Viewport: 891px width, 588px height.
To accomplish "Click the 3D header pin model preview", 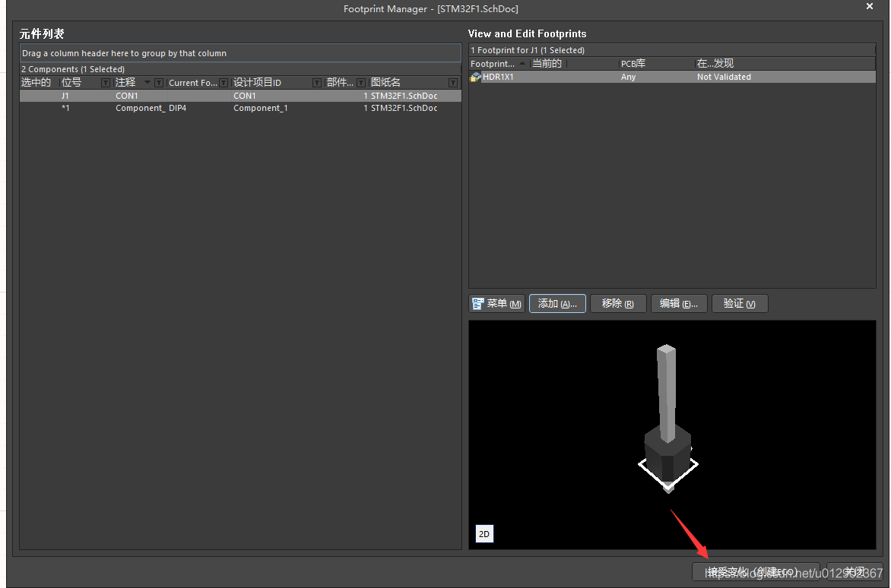I will click(667, 418).
